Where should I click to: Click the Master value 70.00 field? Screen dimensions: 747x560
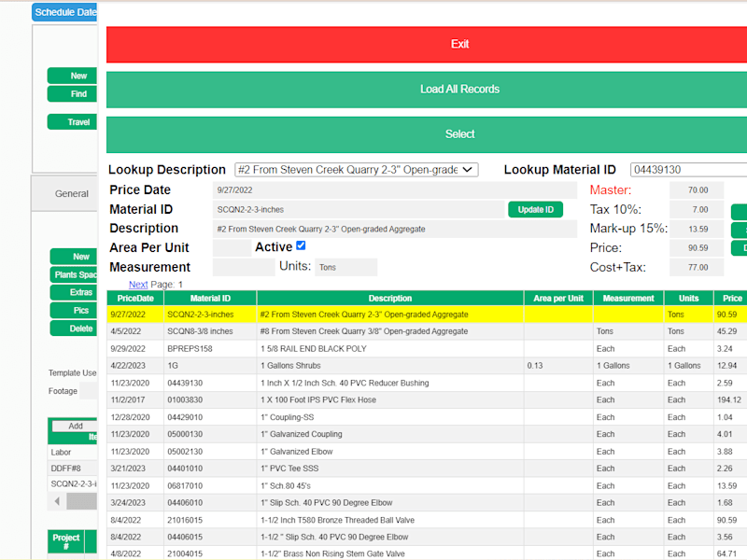coord(697,190)
